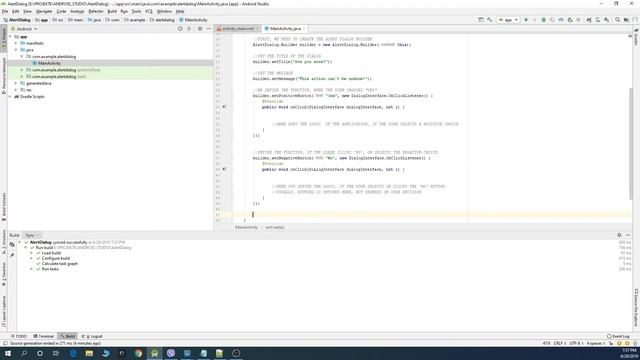This screenshot has width=640, height=360.
Task: Expand the generatedJava folder
Action: [x=16, y=83]
